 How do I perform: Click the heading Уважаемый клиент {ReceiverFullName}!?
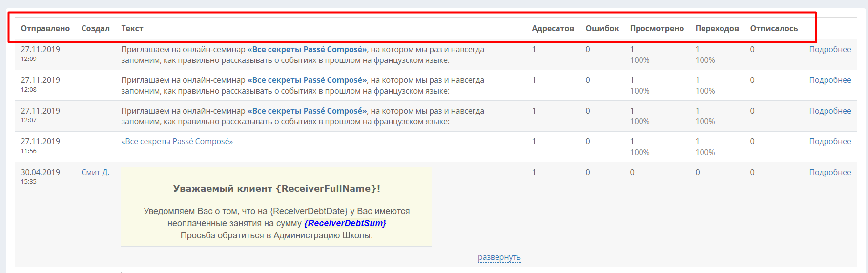pyautogui.click(x=277, y=189)
